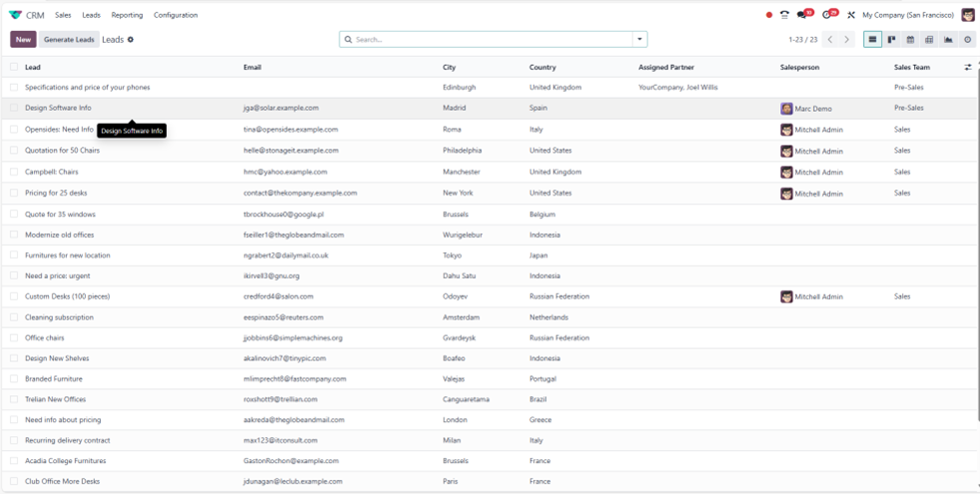Switch to Kanban view
Image resolution: width=980 pixels, height=494 pixels.
click(891, 40)
